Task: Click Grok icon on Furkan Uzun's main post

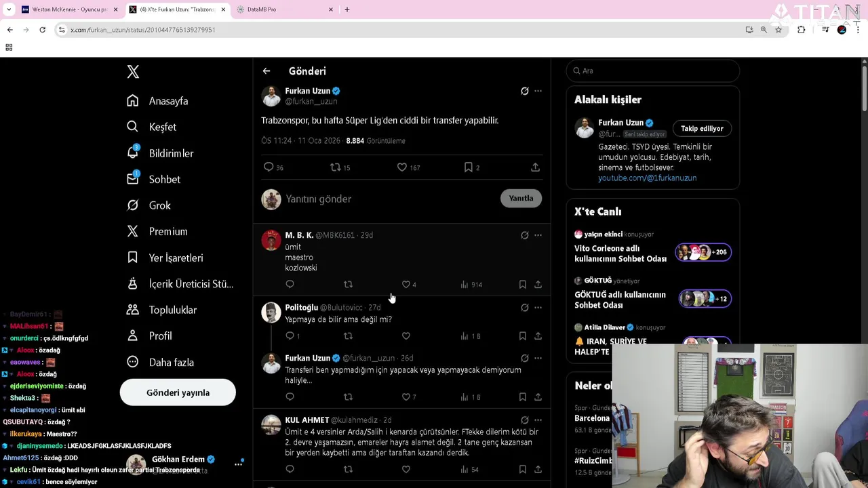Action: point(524,91)
